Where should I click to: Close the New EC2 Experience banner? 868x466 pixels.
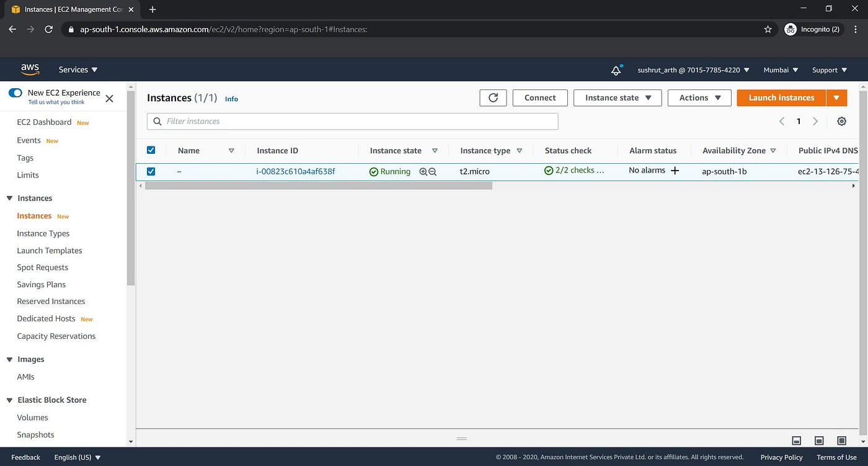coord(110,98)
